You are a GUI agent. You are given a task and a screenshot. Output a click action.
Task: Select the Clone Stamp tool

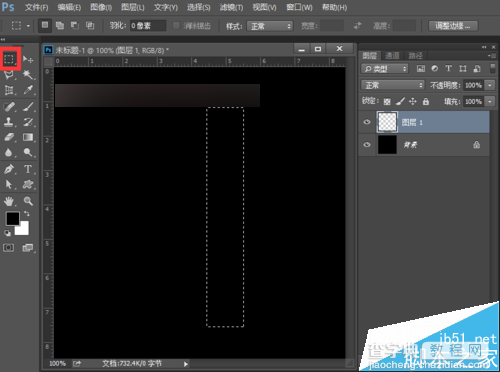[10, 122]
